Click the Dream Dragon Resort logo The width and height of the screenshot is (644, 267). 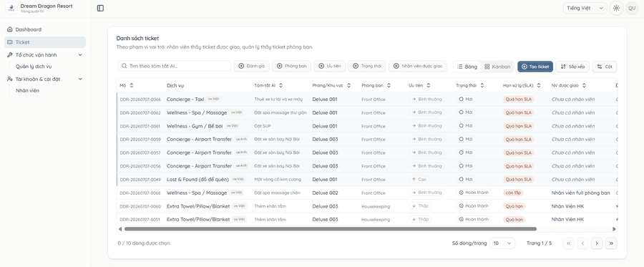[x=12, y=8]
